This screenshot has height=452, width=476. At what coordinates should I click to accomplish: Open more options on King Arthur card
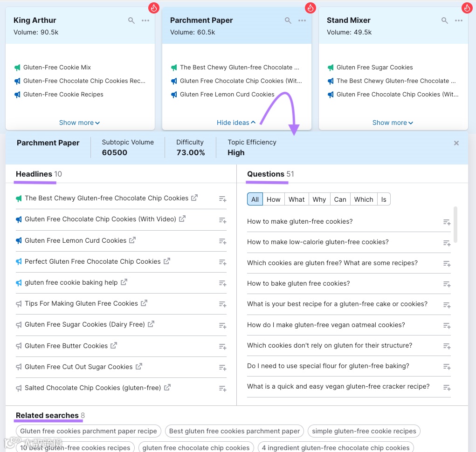point(145,21)
